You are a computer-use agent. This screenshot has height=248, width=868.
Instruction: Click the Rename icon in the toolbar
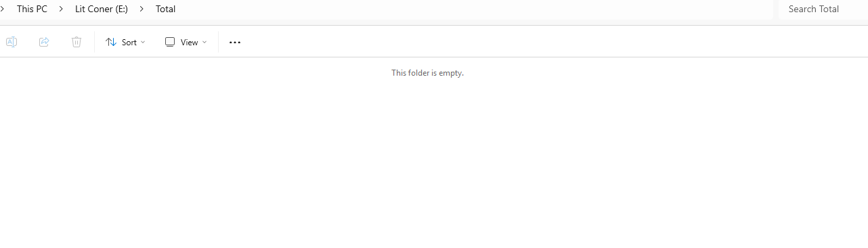point(12,42)
